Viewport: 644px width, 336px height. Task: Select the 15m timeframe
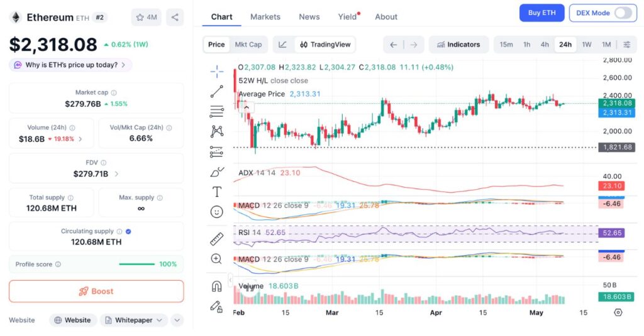pyautogui.click(x=506, y=45)
